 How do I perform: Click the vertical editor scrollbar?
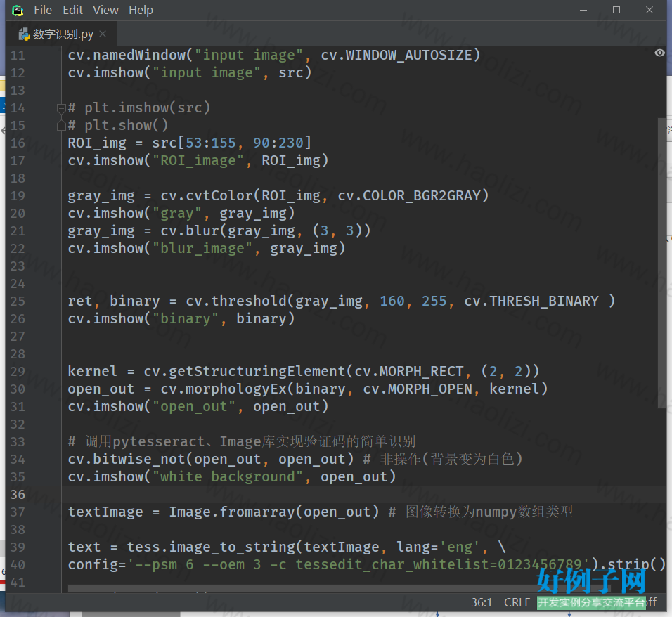661,263
